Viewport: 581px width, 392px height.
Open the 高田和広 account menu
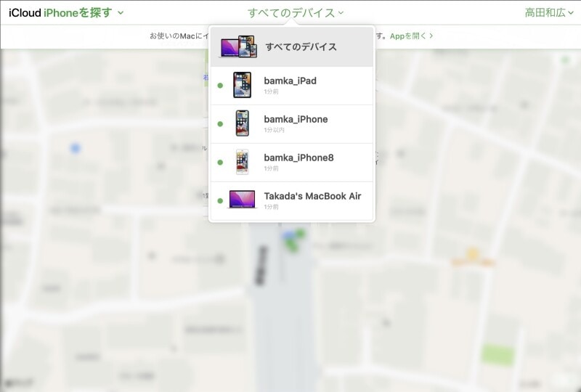tap(549, 13)
